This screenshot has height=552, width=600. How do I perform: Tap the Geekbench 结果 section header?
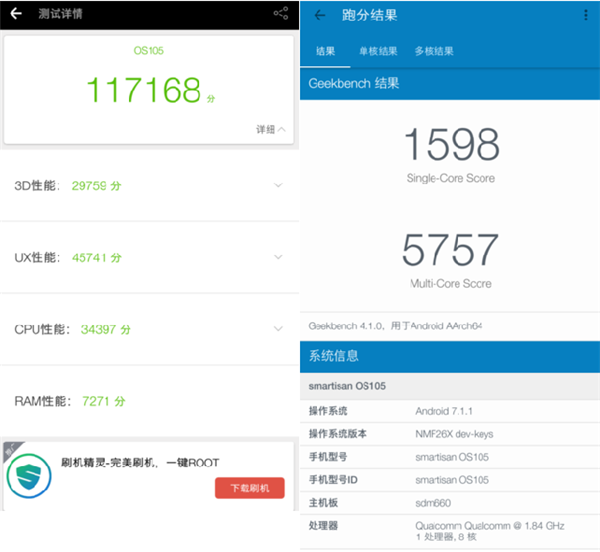pyautogui.click(x=450, y=83)
